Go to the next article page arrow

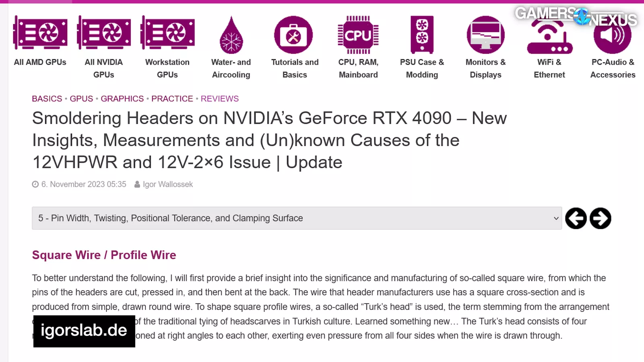(600, 218)
